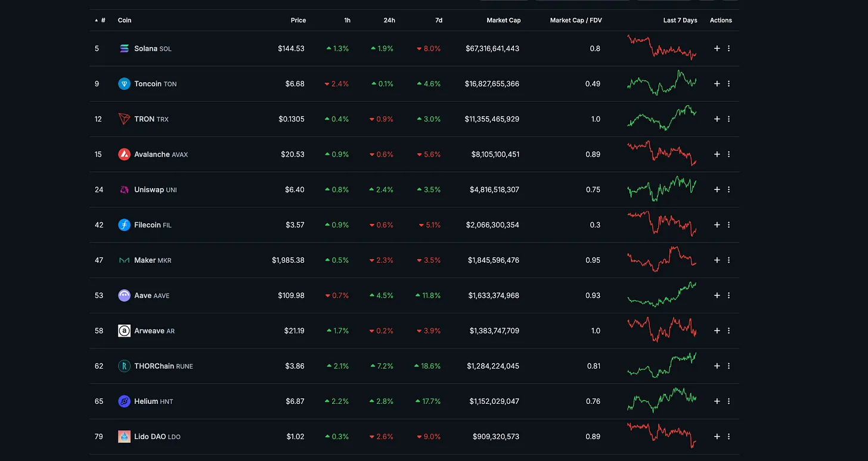Open the Solana SOL coin page
Screen dimensions: 868x461
pyautogui.click(x=153, y=49)
